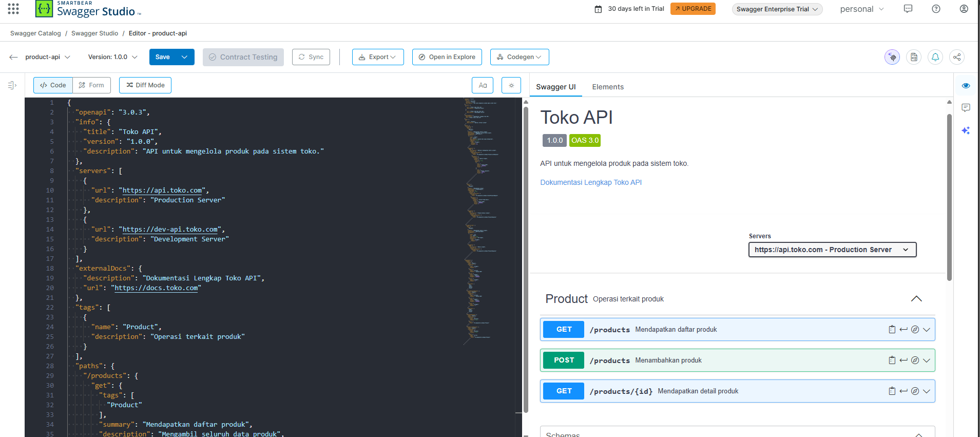Open the Codegen dropdown
Image resolution: width=980 pixels, height=437 pixels.
520,57
